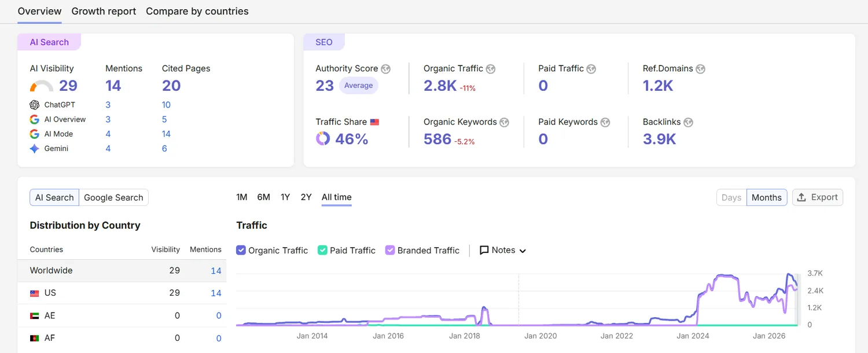The width and height of the screenshot is (868, 353).
Task: Click the Average authority score badge
Action: [x=359, y=86]
